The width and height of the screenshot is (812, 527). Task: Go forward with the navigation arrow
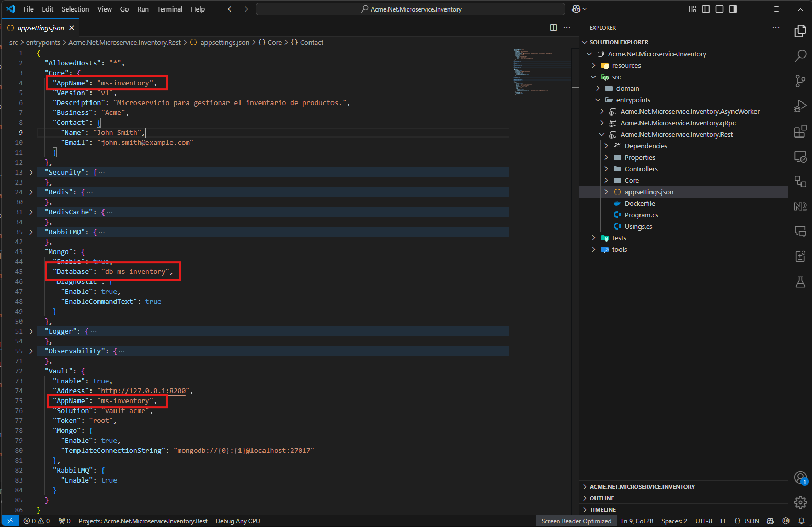[x=245, y=9]
